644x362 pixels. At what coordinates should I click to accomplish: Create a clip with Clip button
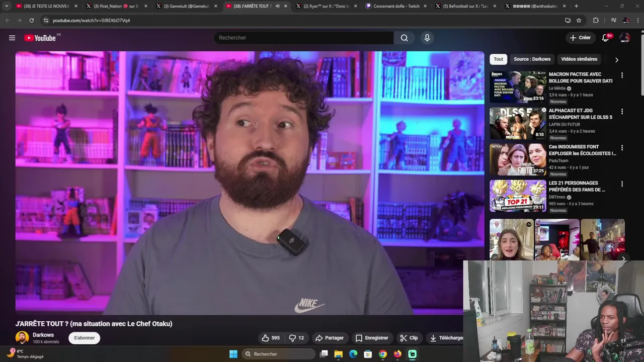click(409, 338)
